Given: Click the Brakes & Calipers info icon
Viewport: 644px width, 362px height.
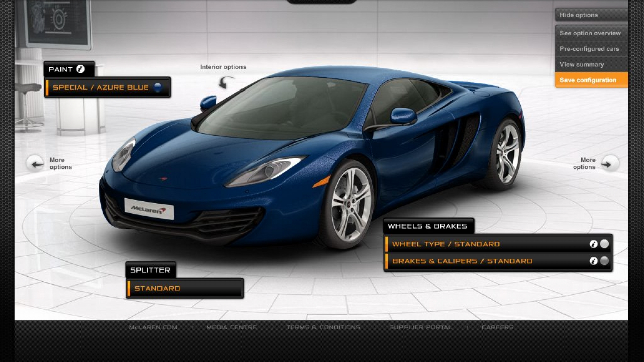Looking at the screenshot, I should click(593, 261).
